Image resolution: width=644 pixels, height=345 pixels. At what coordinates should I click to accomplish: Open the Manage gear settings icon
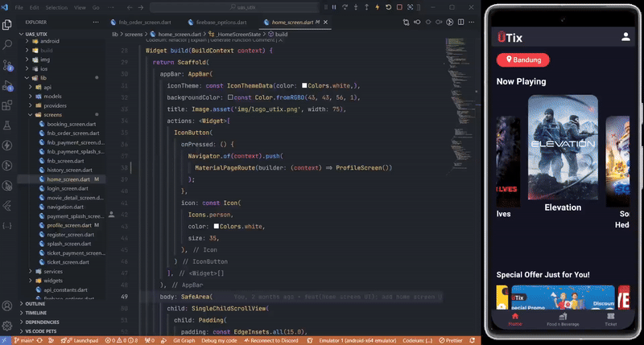point(7,326)
